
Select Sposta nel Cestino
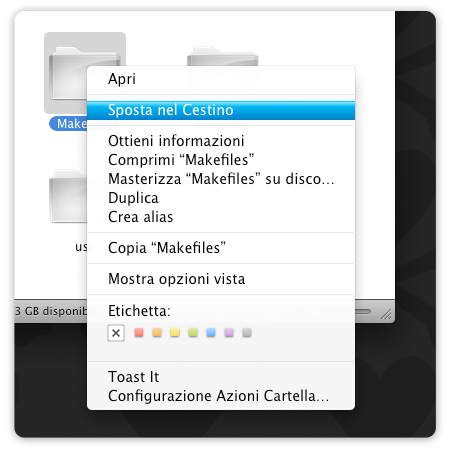click(x=221, y=110)
